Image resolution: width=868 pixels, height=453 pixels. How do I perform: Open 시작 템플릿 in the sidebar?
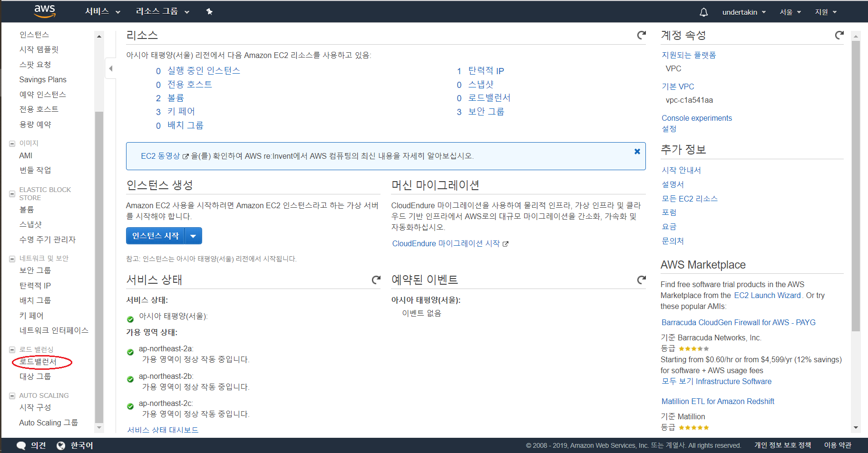39,49
